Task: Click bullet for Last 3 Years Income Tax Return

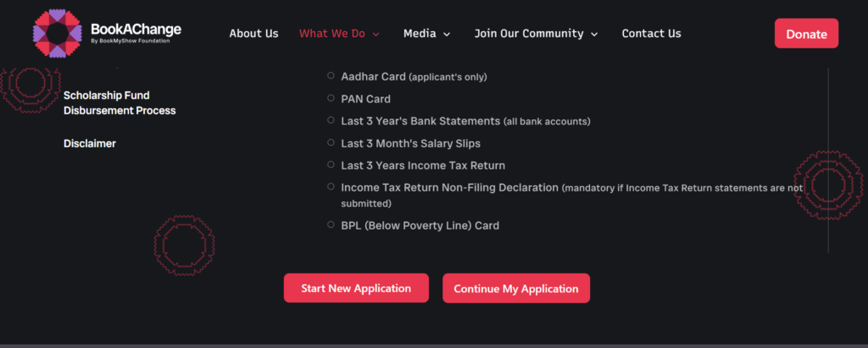Action: click(x=331, y=164)
